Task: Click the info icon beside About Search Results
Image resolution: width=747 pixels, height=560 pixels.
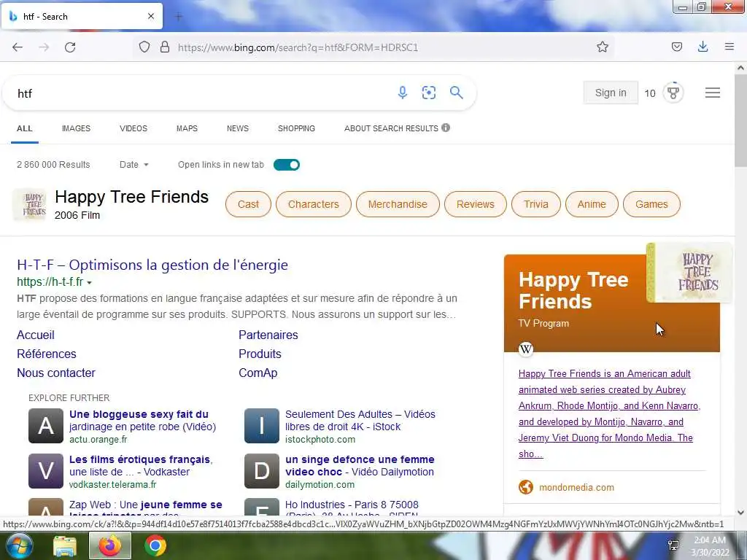Action: [446, 128]
